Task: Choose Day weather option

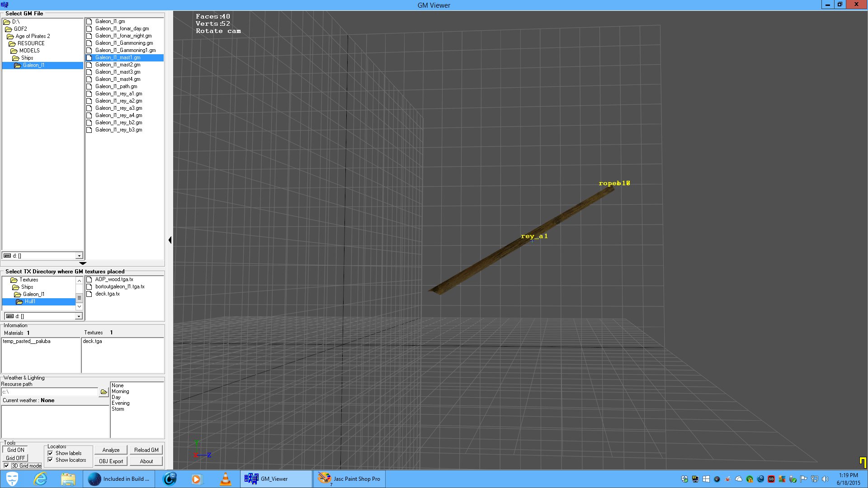Action: click(x=116, y=397)
